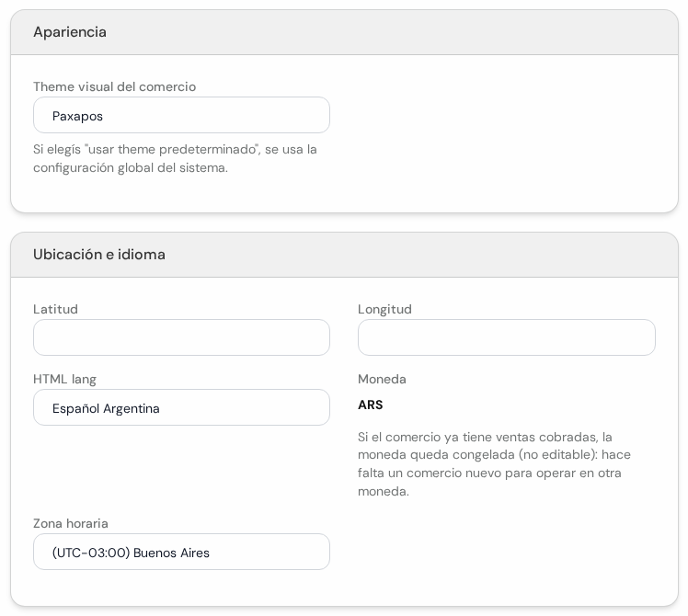Click the Ubicación e idioma heading
Screen dimensions: 688x616
99,255
